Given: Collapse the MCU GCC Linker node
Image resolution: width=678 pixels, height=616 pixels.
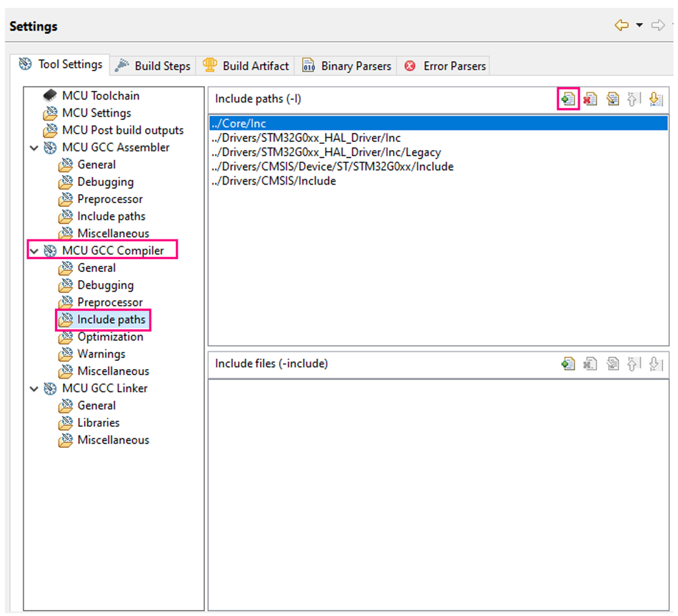Looking at the screenshot, I should [34, 389].
